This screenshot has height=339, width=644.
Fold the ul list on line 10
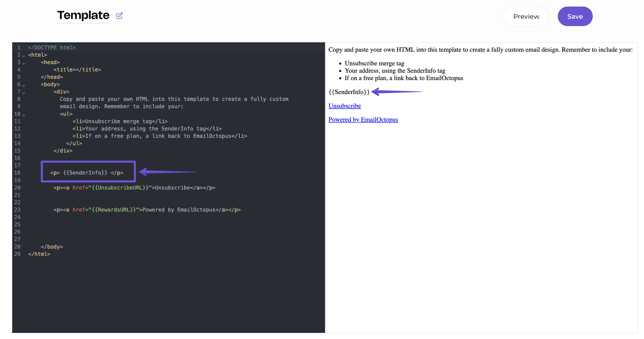click(24, 115)
